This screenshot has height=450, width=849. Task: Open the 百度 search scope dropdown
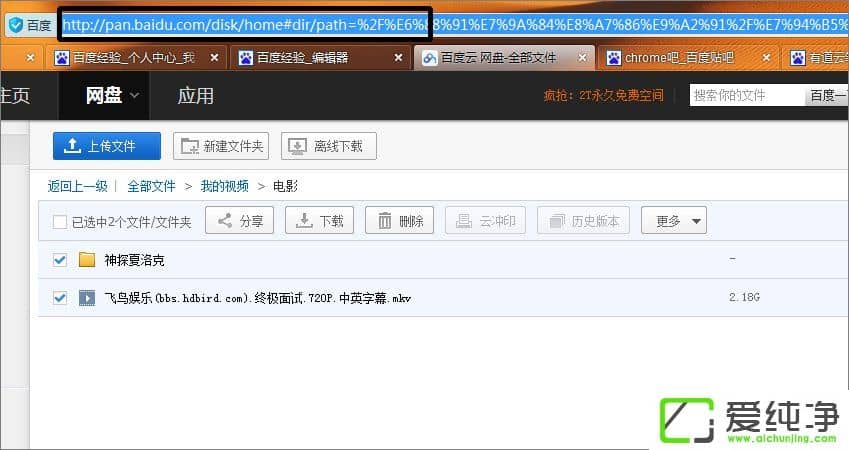828,96
